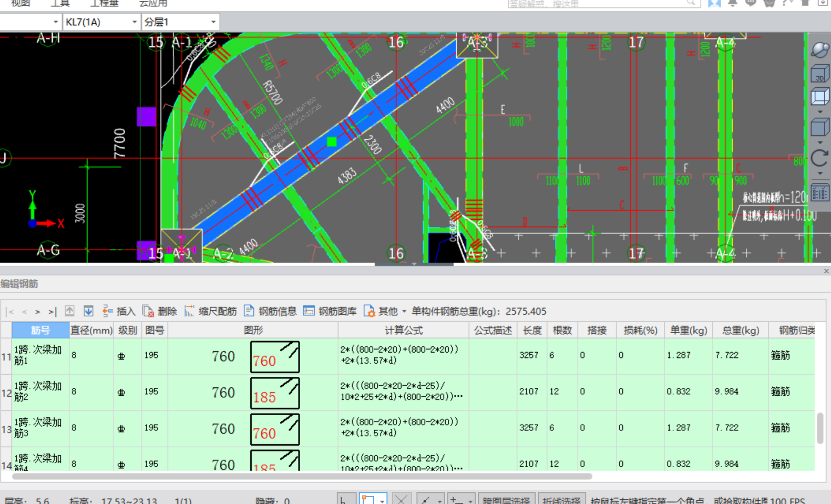Click 插入 (Insert) rebar button
The image size is (831, 504).
coord(119,311)
